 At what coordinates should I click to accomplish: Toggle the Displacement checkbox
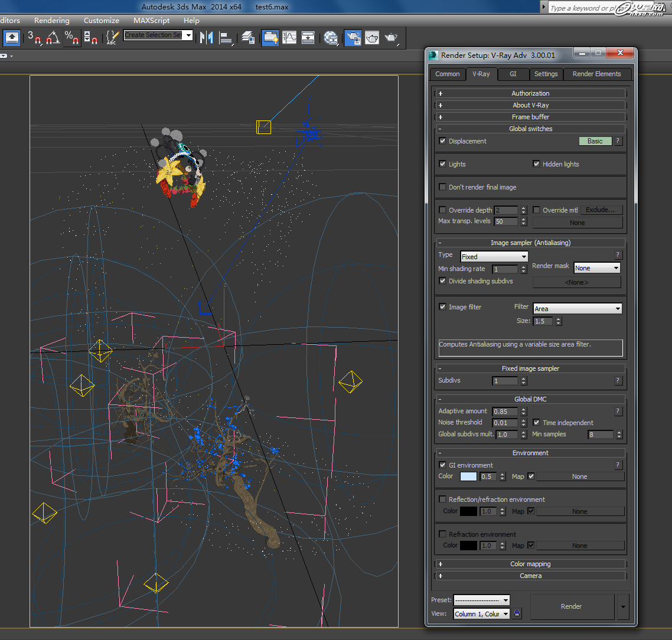(x=442, y=141)
